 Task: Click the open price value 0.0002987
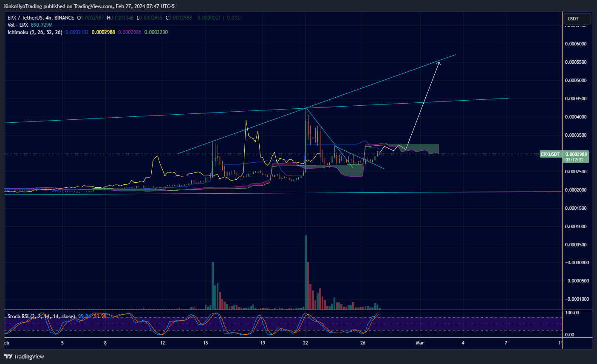point(93,18)
